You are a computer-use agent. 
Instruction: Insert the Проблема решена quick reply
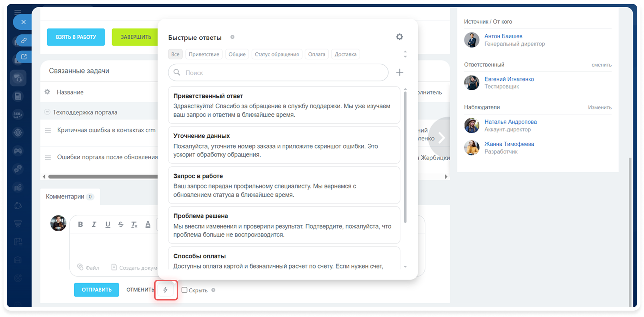coord(284,225)
